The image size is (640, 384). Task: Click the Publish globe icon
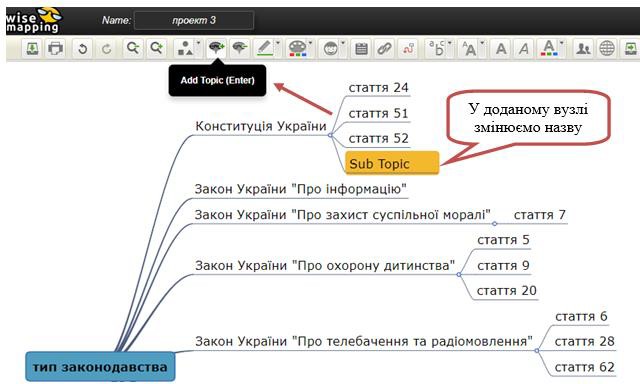pyautogui.click(x=607, y=49)
